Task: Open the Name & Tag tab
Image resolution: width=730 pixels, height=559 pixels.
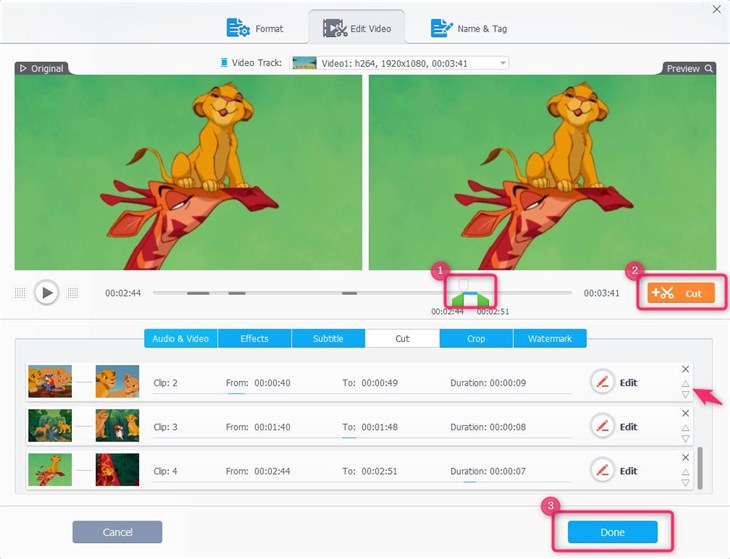Action: (469, 28)
